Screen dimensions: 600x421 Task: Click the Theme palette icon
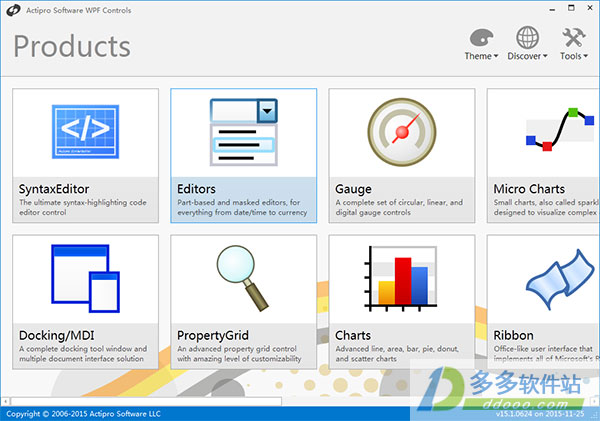click(x=481, y=38)
